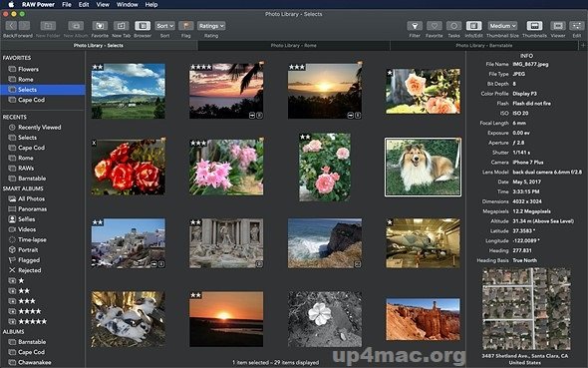Screen dimensions: 588x368
Task: Select the military aircraft hangar thumbnail
Action: (423, 243)
